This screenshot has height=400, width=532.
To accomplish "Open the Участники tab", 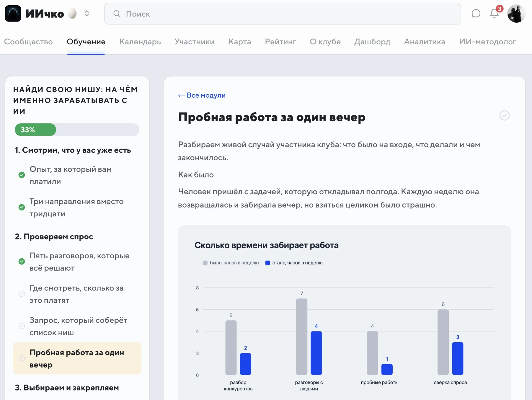I will (194, 42).
